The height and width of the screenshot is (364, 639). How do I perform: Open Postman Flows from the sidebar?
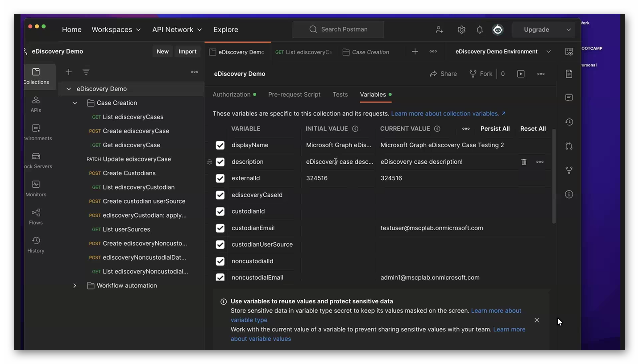tap(36, 216)
